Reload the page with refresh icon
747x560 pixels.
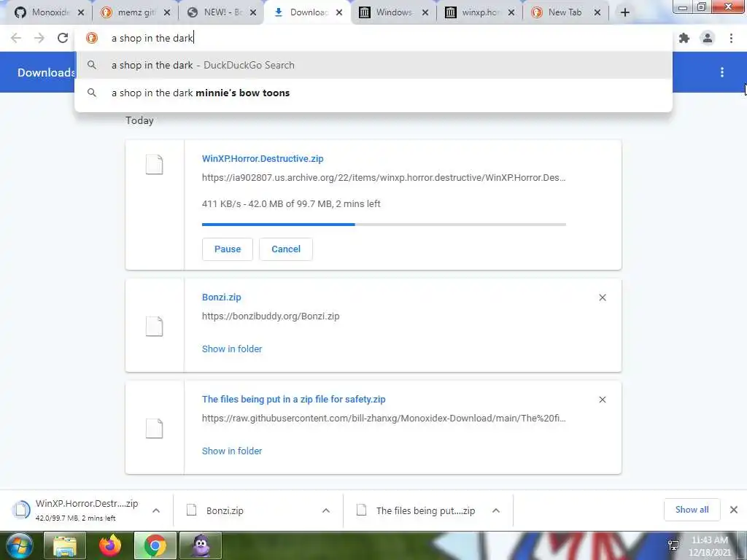(63, 38)
